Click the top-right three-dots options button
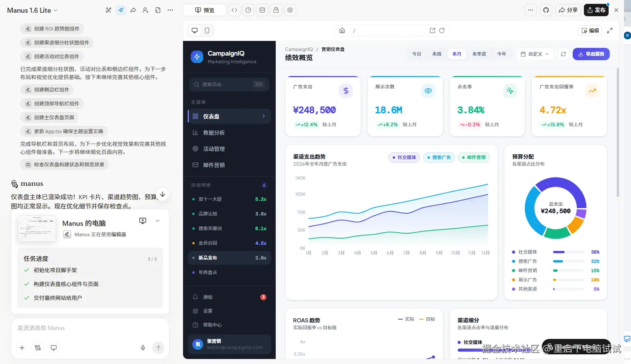 pos(531,10)
